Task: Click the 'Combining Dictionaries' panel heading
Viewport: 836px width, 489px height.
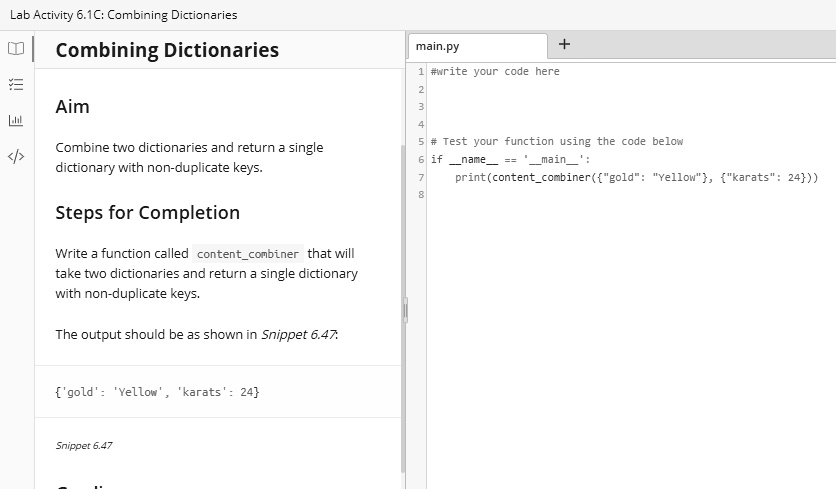Action: coord(167,50)
